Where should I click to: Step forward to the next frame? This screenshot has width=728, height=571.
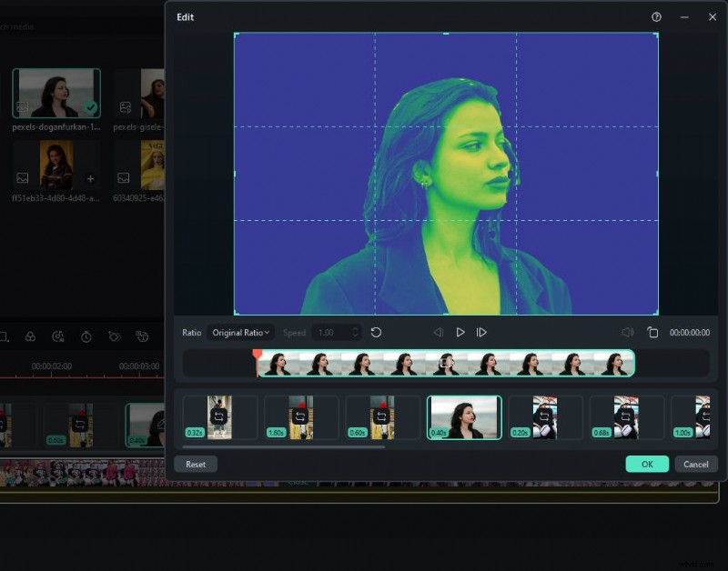click(482, 333)
